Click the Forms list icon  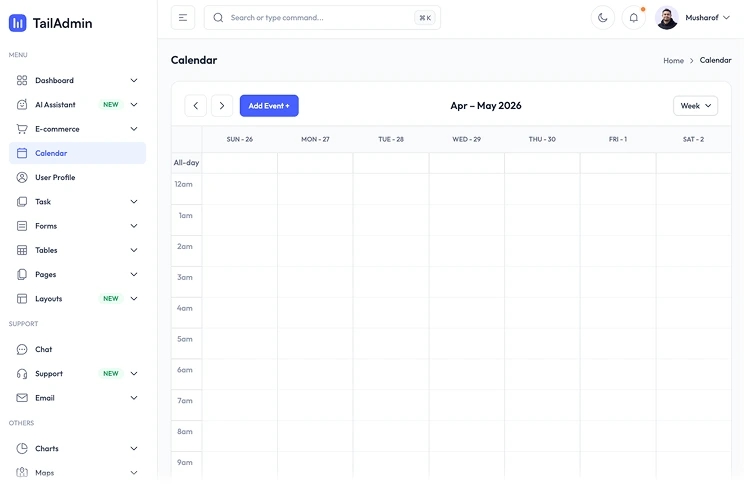point(22,226)
